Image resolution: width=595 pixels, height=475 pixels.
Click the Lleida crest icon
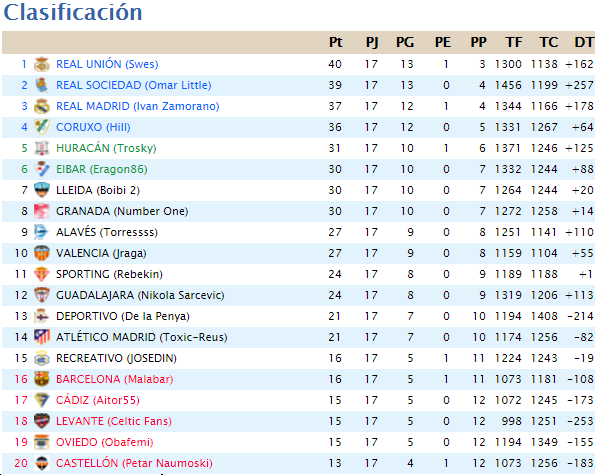click(42, 190)
